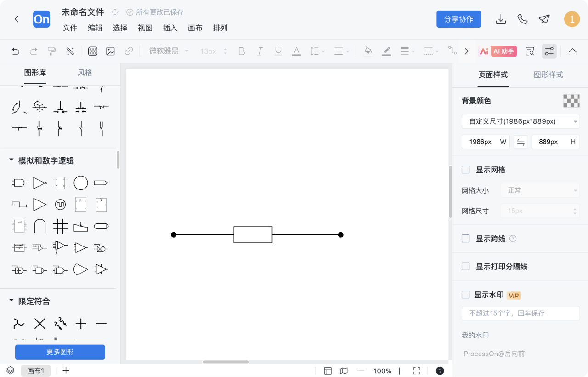Screen dimensions: 588x377
Task: Click the undo arrow icon
Action: (16, 51)
